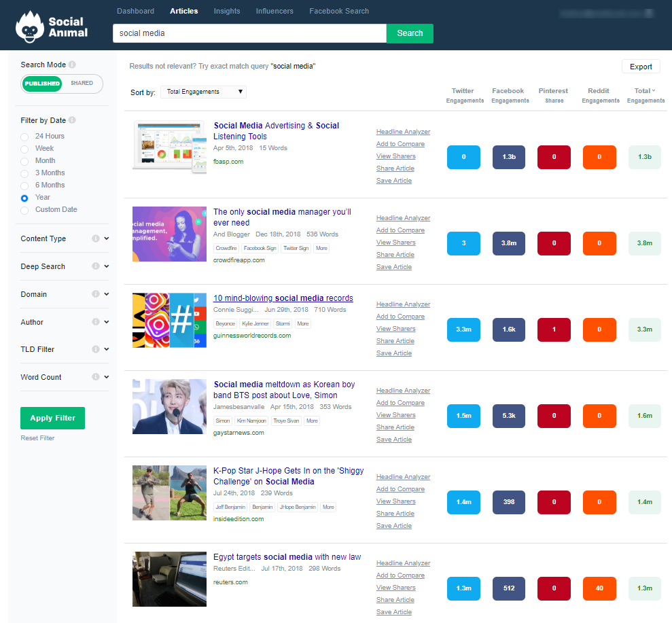Select the Month date filter
Image resolution: width=672 pixels, height=623 pixels.
coord(24,161)
